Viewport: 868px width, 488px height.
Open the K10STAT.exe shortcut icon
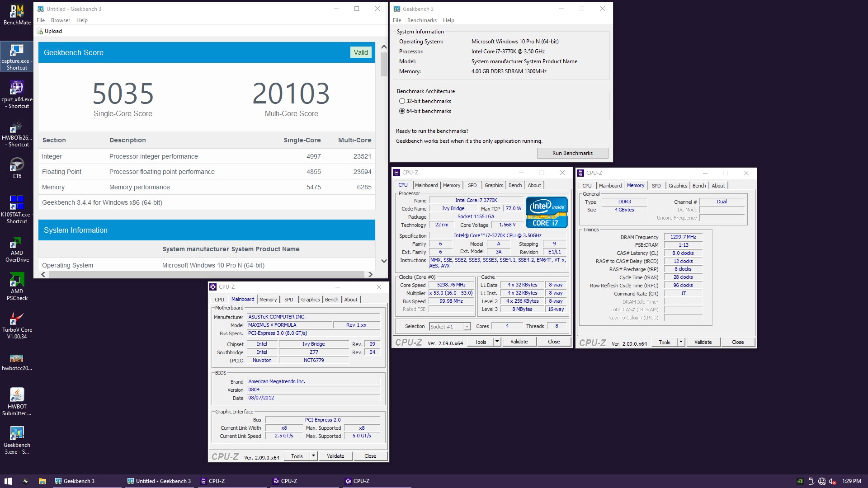(x=17, y=209)
